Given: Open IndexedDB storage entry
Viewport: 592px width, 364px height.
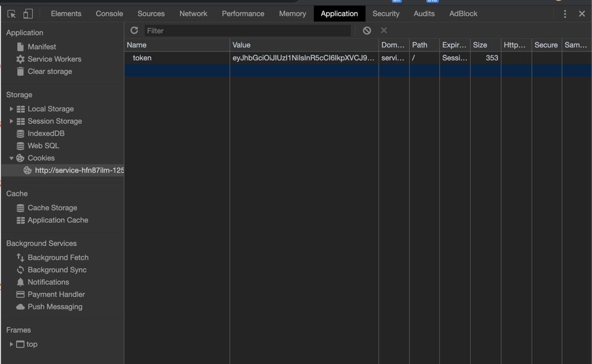Looking at the screenshot, I should (46, 133).
